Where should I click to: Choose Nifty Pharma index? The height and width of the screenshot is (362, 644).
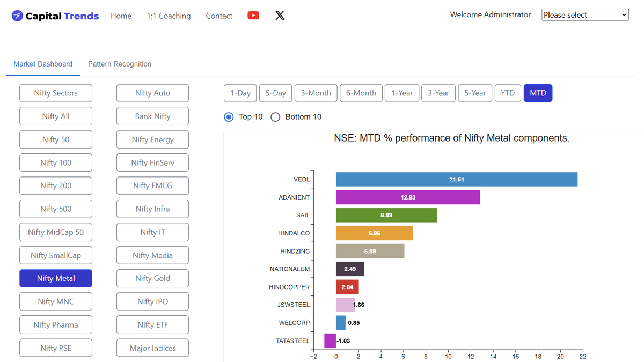56,324
